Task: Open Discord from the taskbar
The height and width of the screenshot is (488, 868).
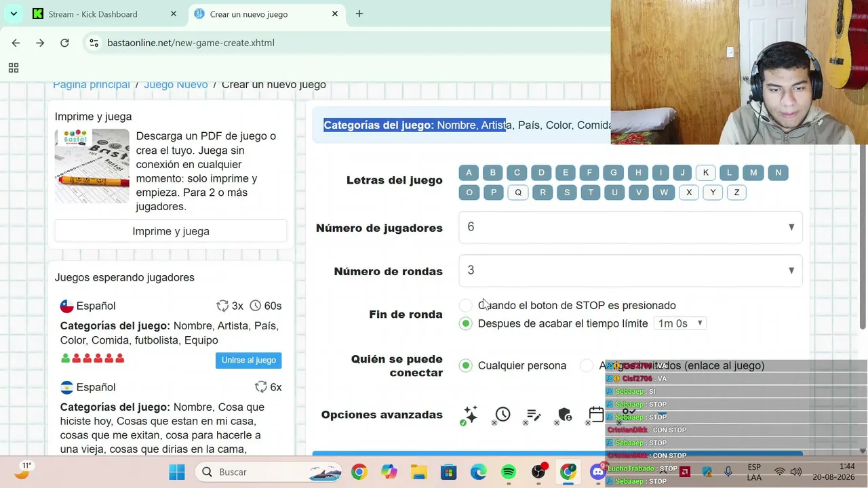Action: 597,472
